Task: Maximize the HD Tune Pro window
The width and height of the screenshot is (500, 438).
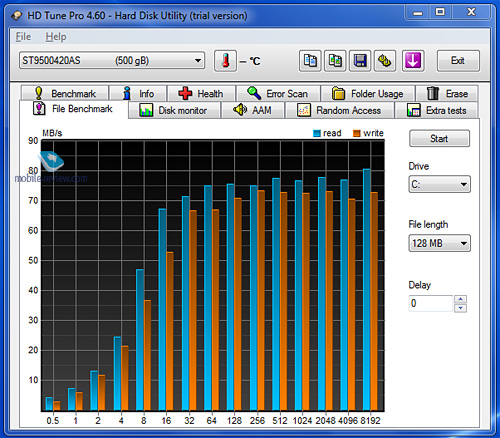Action: (x=440, y=12)
